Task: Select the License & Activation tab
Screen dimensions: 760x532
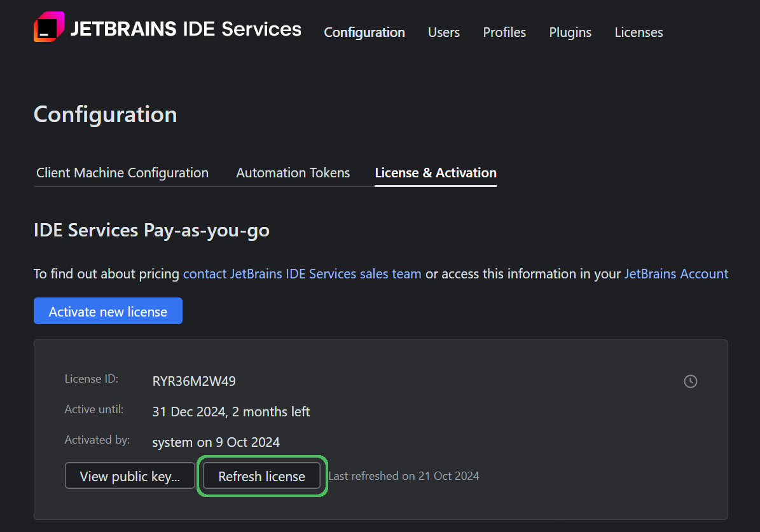Action: tap(436, 172)
